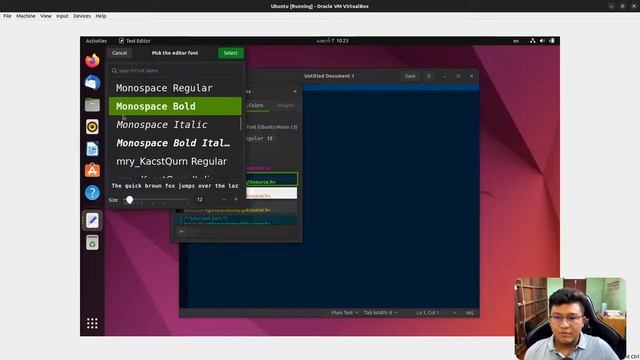
Task: Show Applications grid in the dock
Action: click(x=92, y=323)
